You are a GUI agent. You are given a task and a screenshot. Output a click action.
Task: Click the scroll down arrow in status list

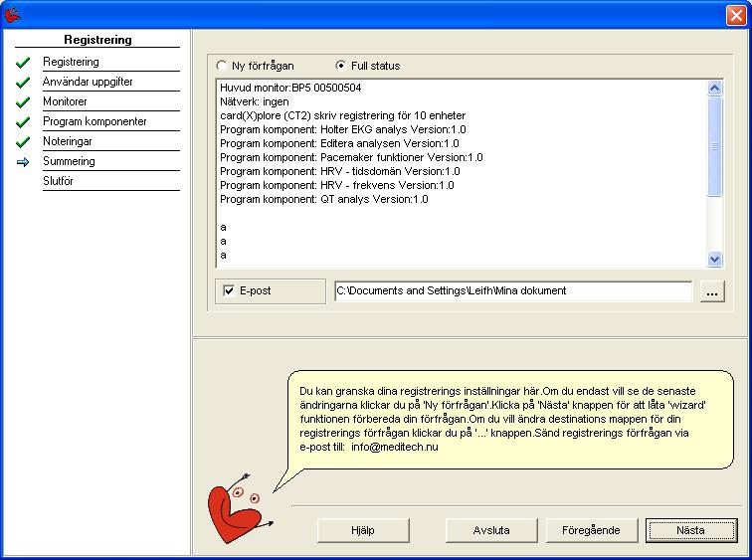coord(714,259)
